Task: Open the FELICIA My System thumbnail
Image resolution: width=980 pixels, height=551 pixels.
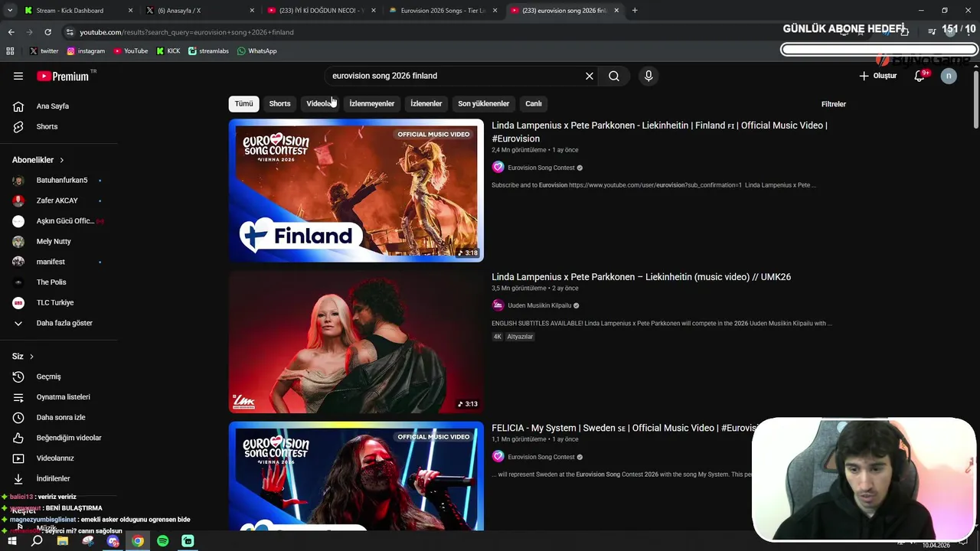Action: pyautogui.click(x=356, y=476)
